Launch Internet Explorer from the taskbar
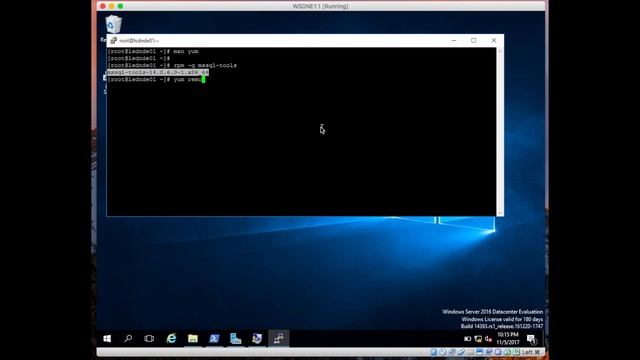 coord(171,338)
